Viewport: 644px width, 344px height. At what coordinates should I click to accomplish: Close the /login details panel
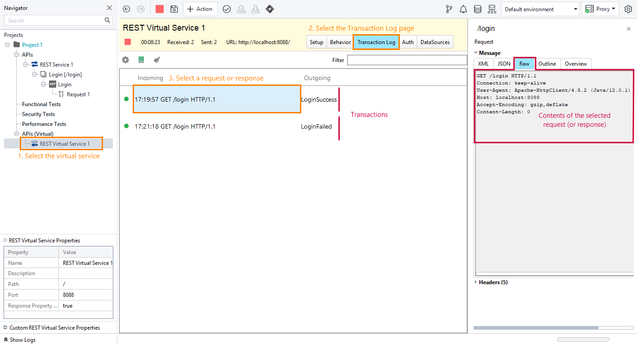click(x=629, y=29)
